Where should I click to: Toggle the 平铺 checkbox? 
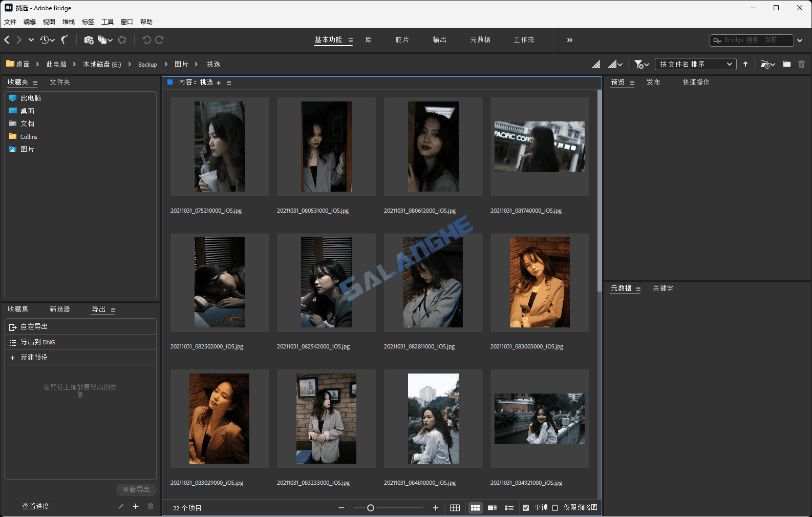click(x=526, y=508)
